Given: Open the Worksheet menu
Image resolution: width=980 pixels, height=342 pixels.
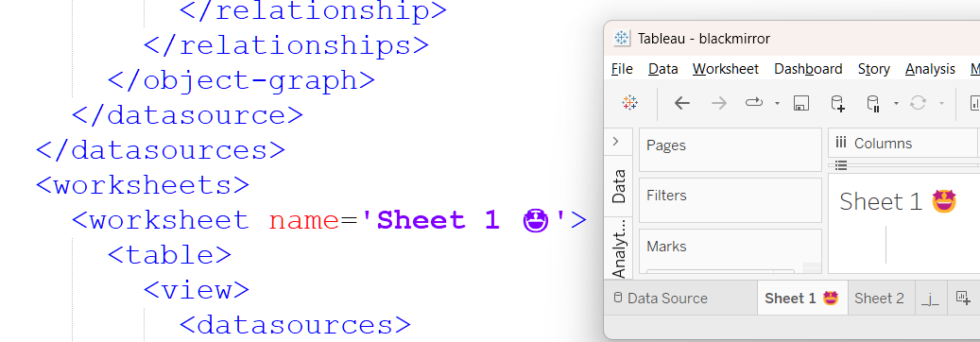Looking at the screenshot, I should tap(726, 69).
